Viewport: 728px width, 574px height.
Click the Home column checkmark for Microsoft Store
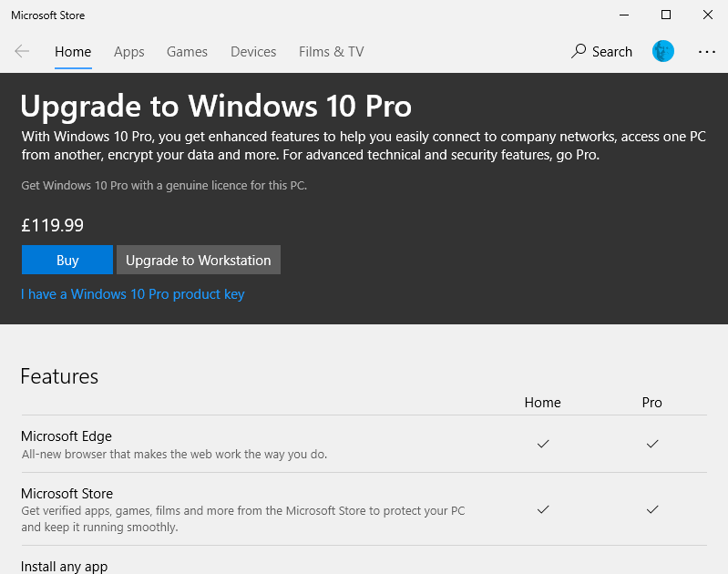tap(543, 509)
